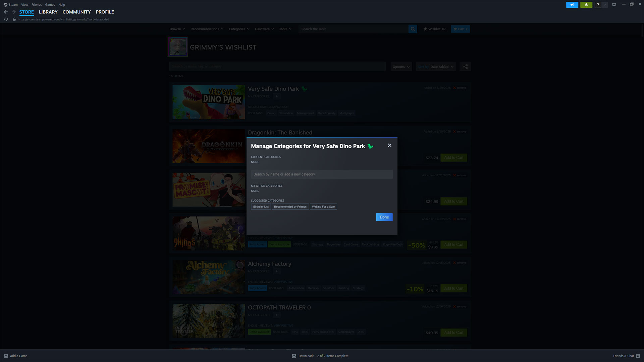Remove Very Safe Dino Park from wishlist

tap(460, 88)
